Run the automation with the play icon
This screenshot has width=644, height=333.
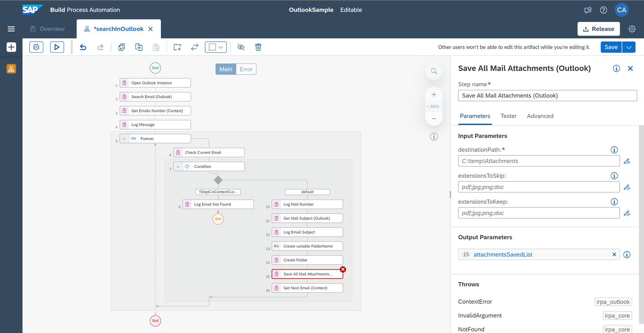57,47
